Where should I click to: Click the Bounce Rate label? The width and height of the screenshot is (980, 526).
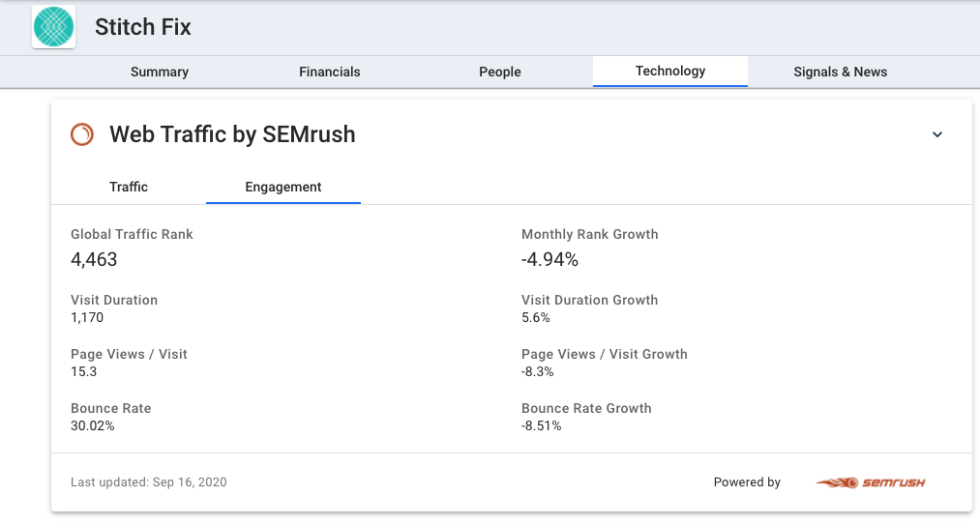click(x=111, y=409)
